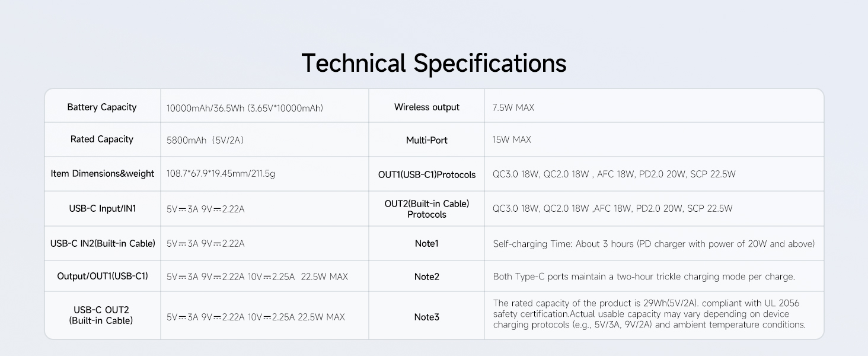868x356 pixels.
Task: Select the Multi-Port label
Action: tap(427, 140)
